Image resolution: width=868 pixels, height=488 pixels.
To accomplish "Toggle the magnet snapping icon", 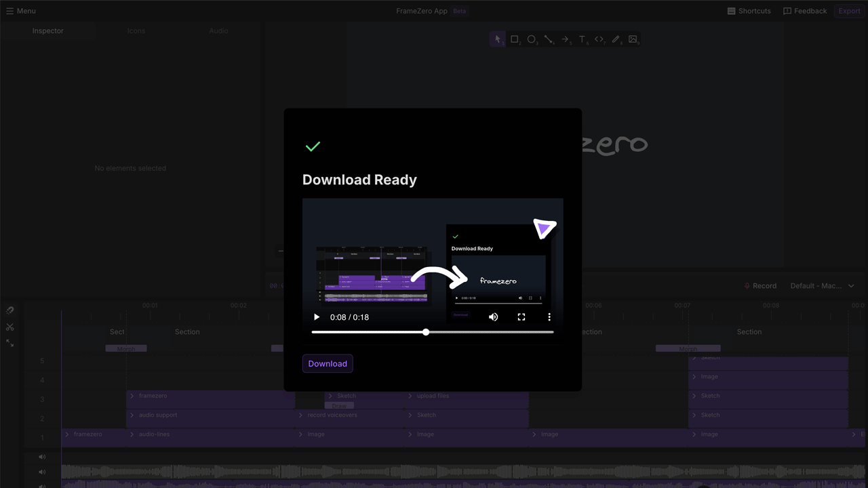I will point(10,310).
